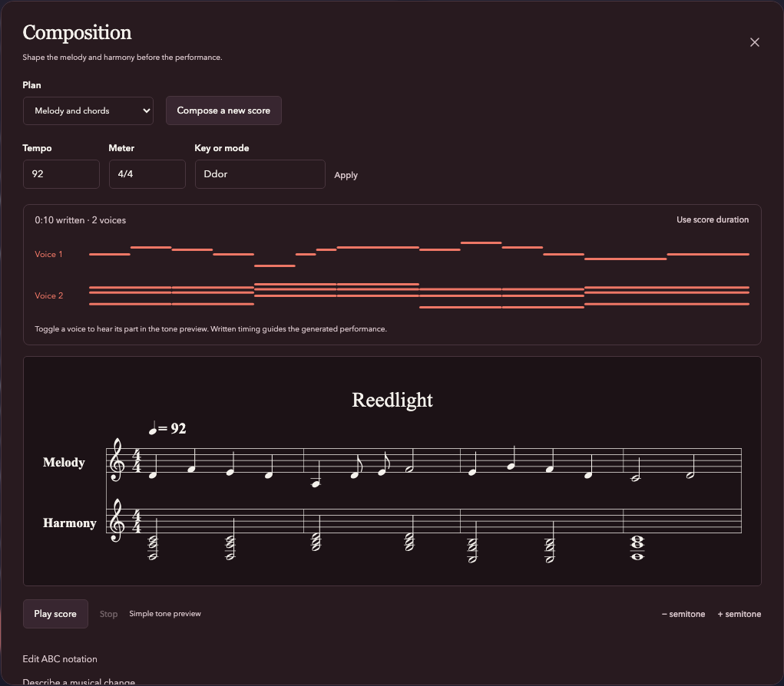The height and width of the screenshot is (686, 784).
Task: Transpose down with the − semitone button
Action: (683, 614)
